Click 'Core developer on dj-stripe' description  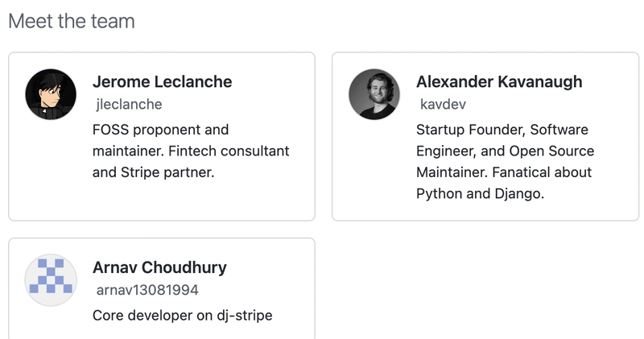tap(183, 316)
